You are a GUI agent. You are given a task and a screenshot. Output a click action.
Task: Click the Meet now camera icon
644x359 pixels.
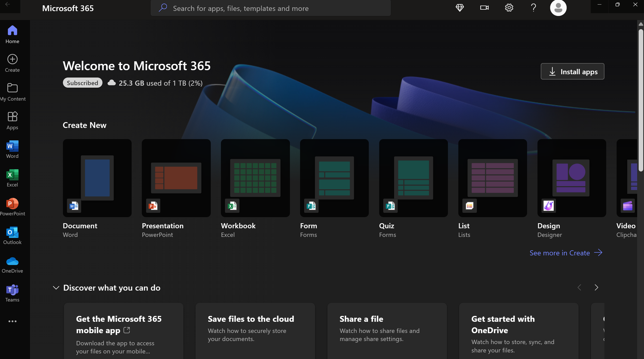(x=484, y=8)
